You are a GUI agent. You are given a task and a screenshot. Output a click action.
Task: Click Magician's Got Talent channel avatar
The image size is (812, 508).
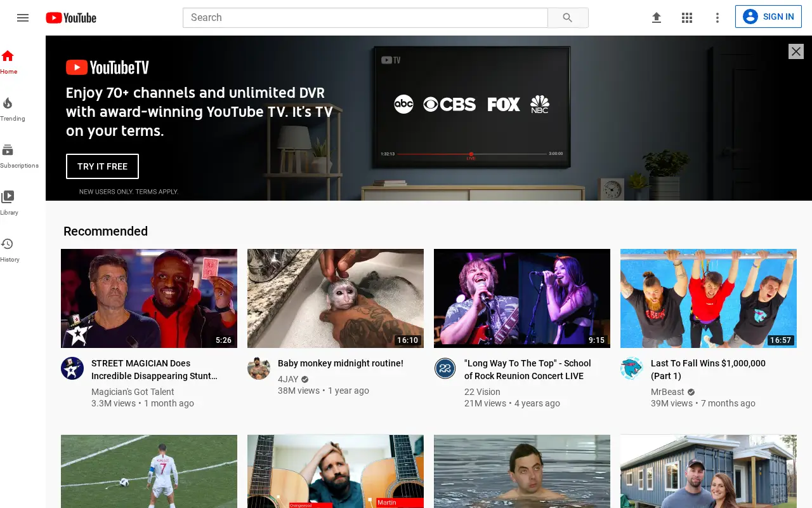click(x=72, y=368)
